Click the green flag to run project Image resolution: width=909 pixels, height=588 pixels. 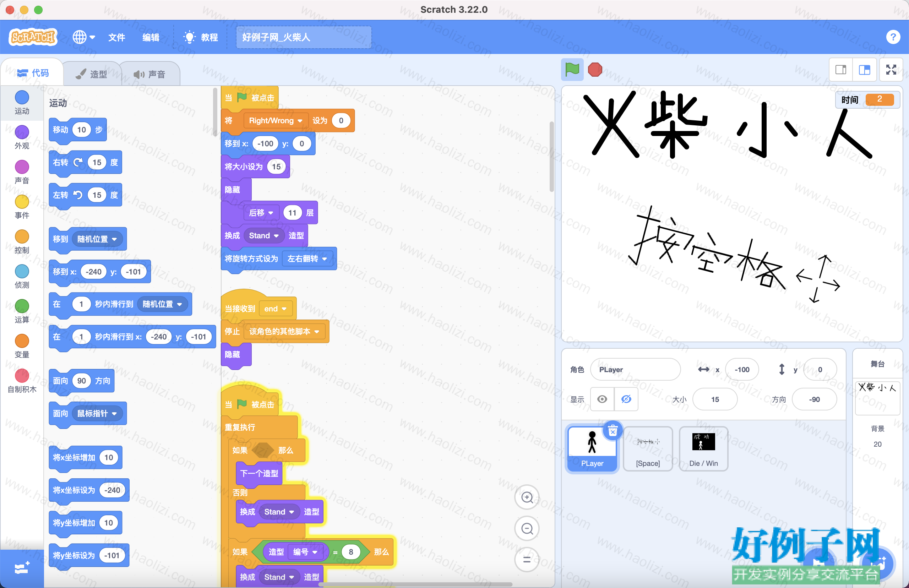point(572,70)
